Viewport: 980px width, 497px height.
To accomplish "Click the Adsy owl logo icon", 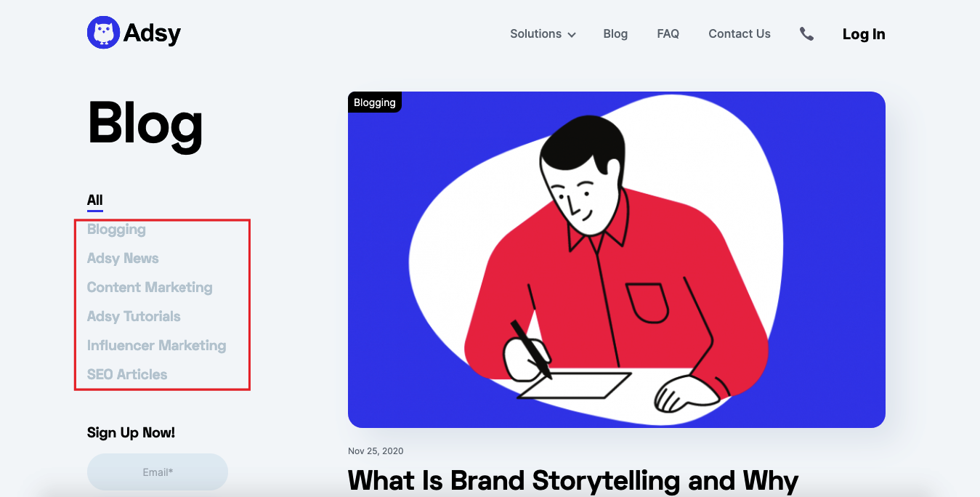I will (103, 33).
